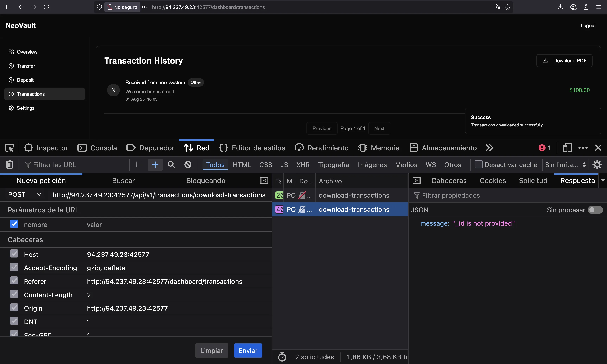This screenshot has width=607, height=364.
Task: Close the developer tools panel
Action: [598, 148]
